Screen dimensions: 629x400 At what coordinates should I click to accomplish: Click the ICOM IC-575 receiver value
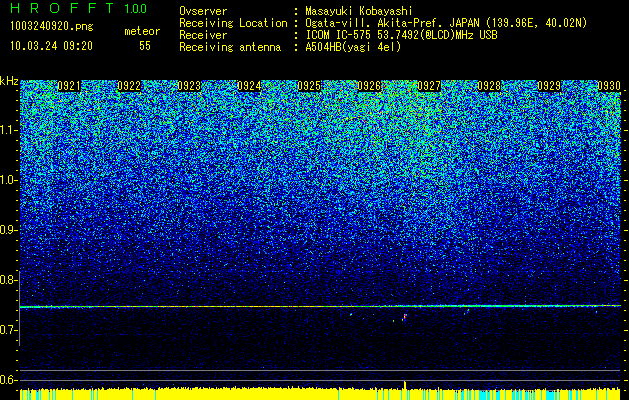401,35
